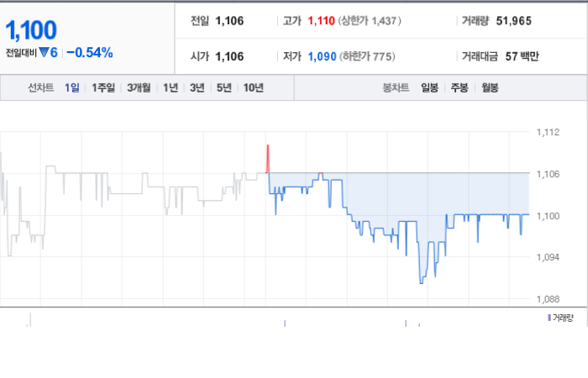This screenshot has height=378, width=588.
Task: Click the 저가 value 1,090
Action: tap(322, 56)
